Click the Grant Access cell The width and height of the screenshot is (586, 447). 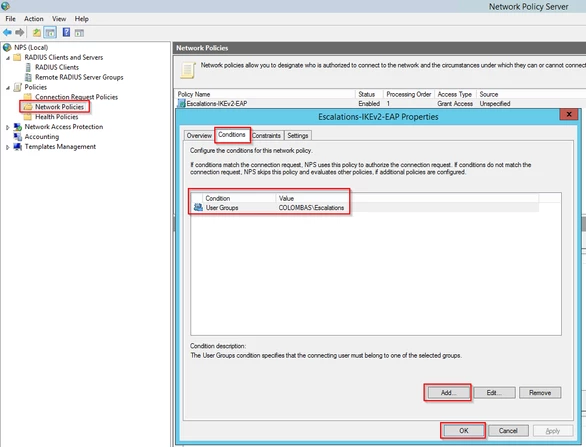455,104
